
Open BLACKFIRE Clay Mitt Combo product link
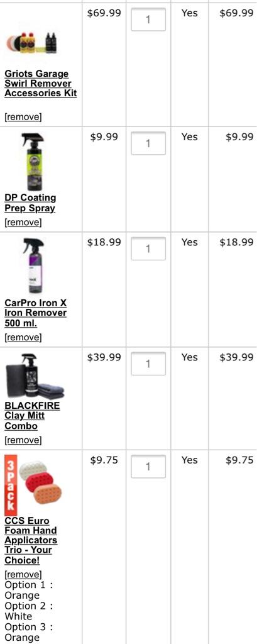[x=33, y=416]
